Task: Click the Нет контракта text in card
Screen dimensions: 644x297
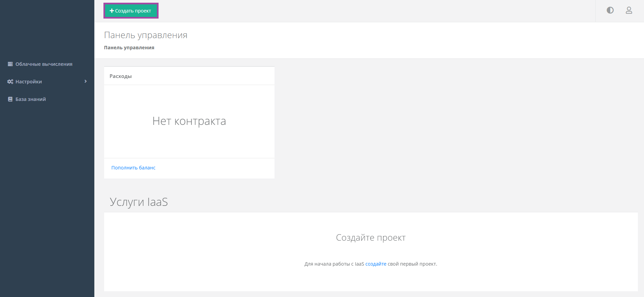Action: click(189, 121)
